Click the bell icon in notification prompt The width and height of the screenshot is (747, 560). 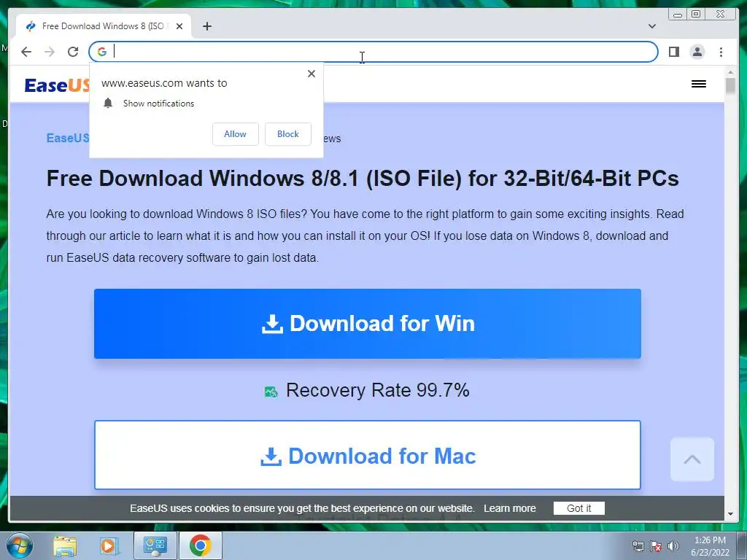point(108,104)
